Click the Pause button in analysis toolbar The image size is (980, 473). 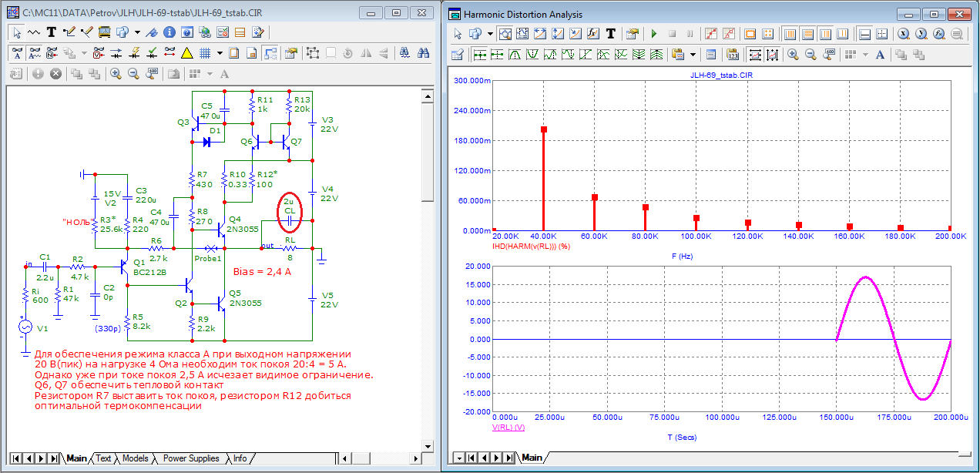[690, 34]
